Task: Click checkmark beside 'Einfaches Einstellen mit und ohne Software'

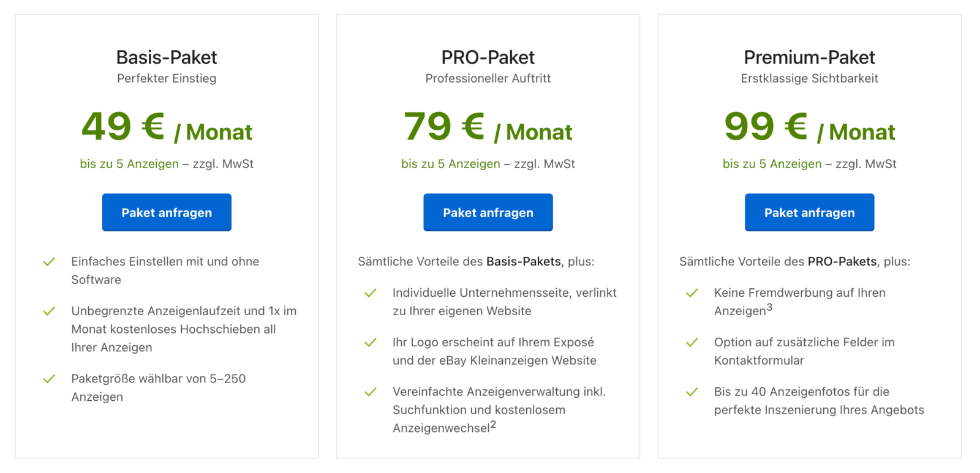Action: click(x=49, y=262)
